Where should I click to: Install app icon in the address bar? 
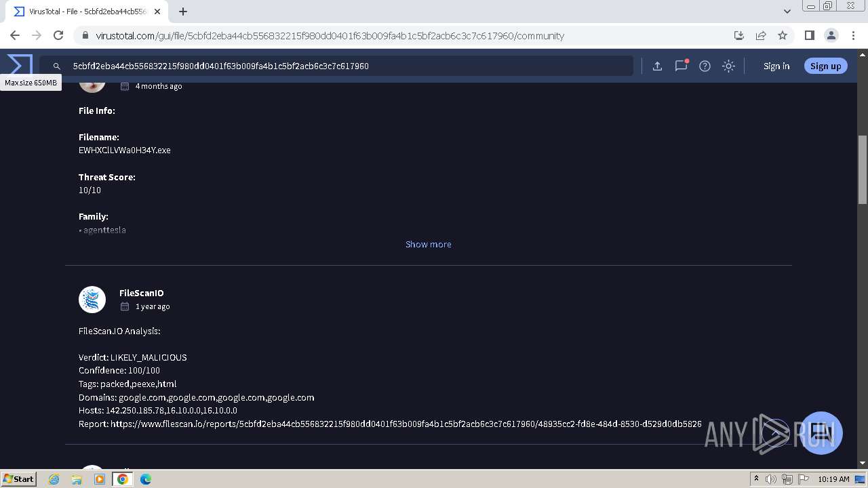739,35
